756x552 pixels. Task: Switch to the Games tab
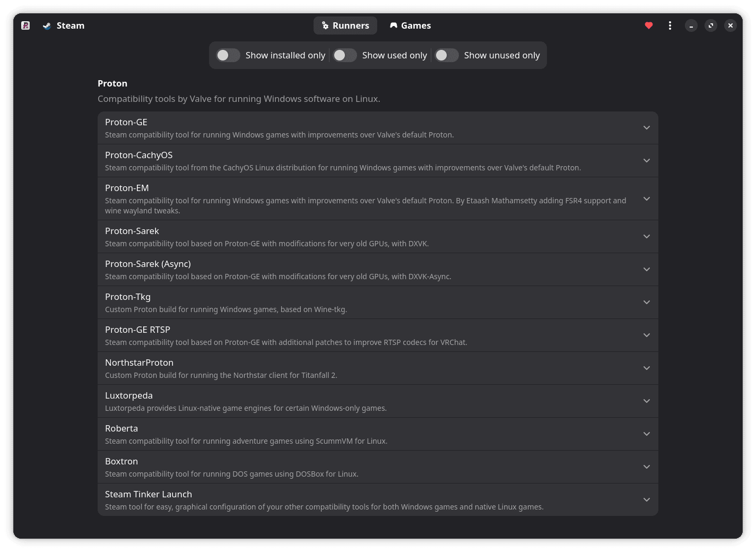point(410,25)
